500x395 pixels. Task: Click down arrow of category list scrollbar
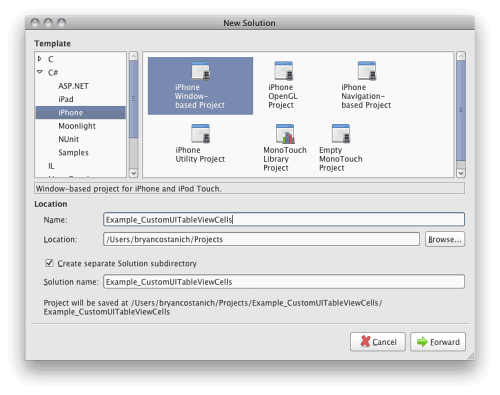coord(133,173)
